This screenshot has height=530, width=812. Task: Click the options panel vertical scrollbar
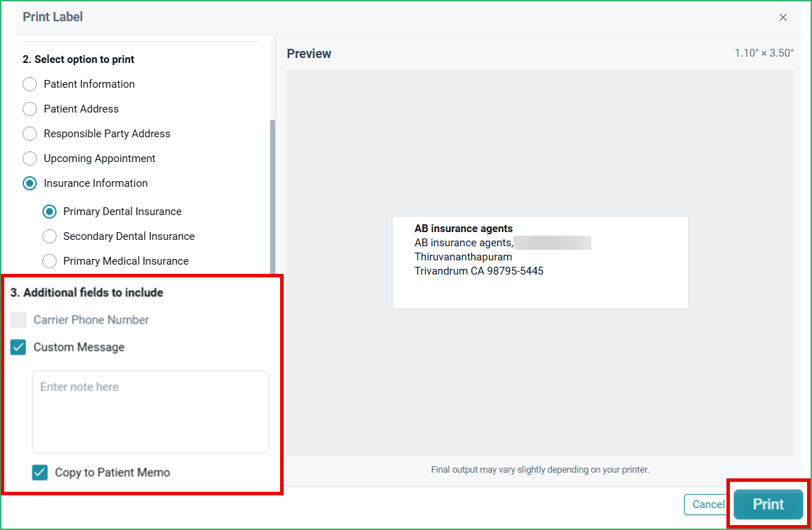point(272,197)
